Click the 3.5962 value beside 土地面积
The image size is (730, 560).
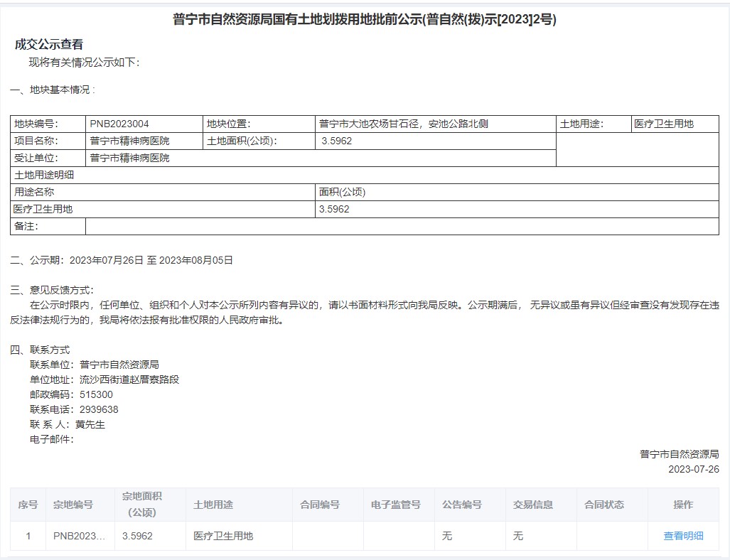pos(337,141)
